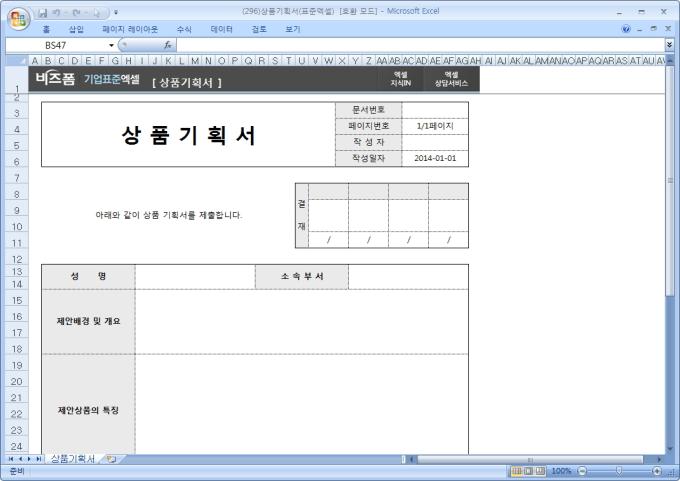Click the 제안배경 및 개요 cell
The image size is (680, 481).
pos(88,321)
